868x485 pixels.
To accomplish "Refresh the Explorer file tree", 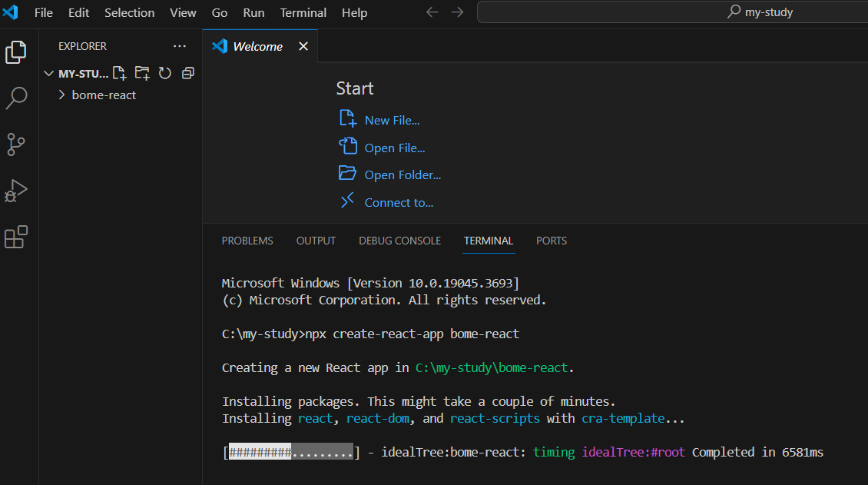I will pos(165,73).
